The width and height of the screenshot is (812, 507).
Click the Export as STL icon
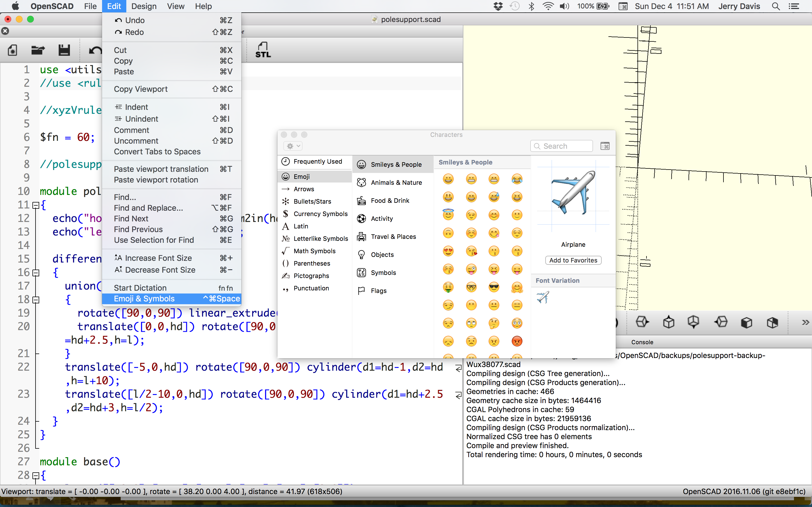tap(263, 50)
